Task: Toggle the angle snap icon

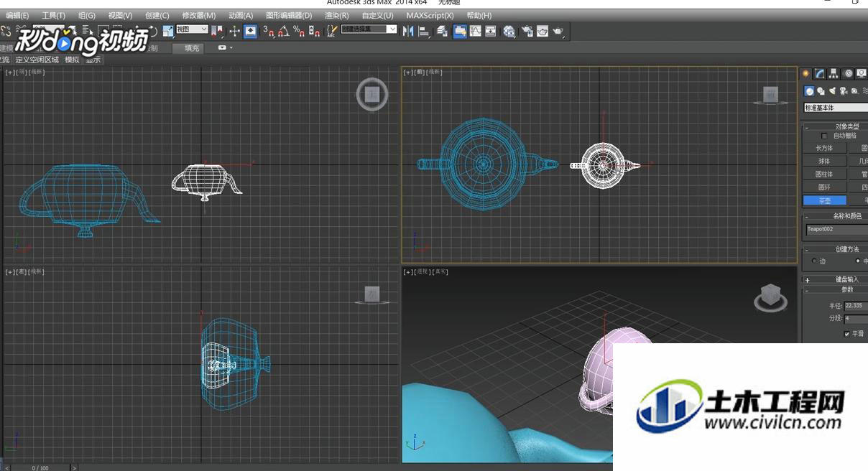Action: pos(284,31)
